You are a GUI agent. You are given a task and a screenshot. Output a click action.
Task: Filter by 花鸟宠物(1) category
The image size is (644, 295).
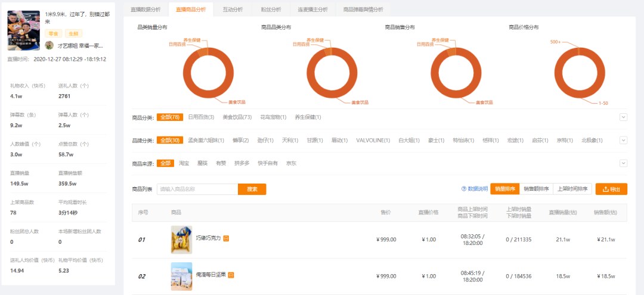coord(273,117)
